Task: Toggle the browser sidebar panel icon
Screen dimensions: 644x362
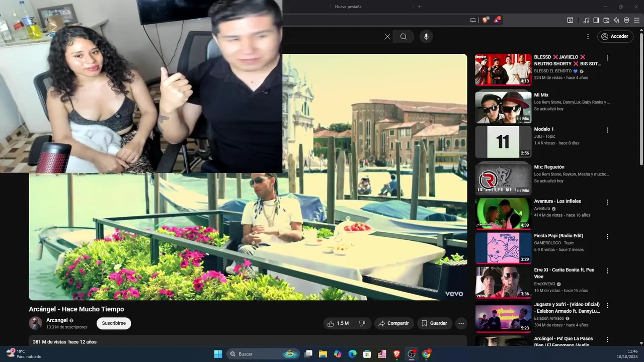Action: tap(596, 20)
